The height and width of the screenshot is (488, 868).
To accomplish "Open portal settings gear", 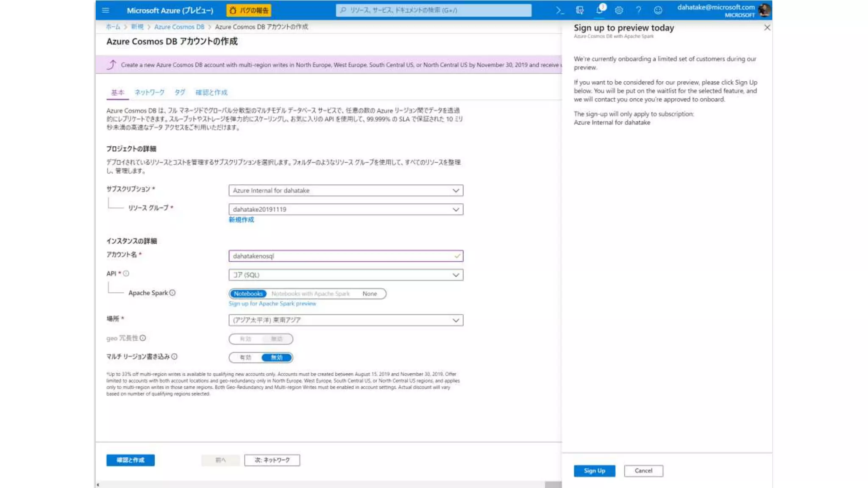I will (x=619, y=10).
